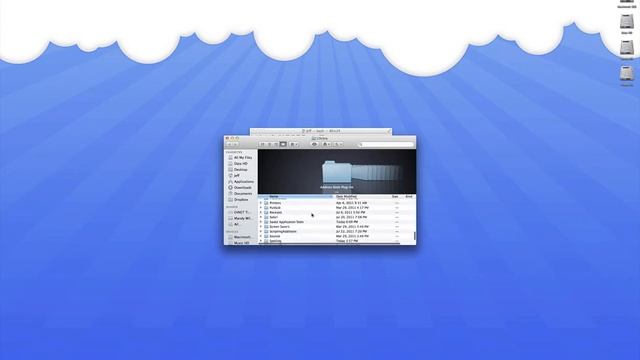Screen dimensions: 640x360
Task: Click in the Finder search field
Action: pos(387,144)
